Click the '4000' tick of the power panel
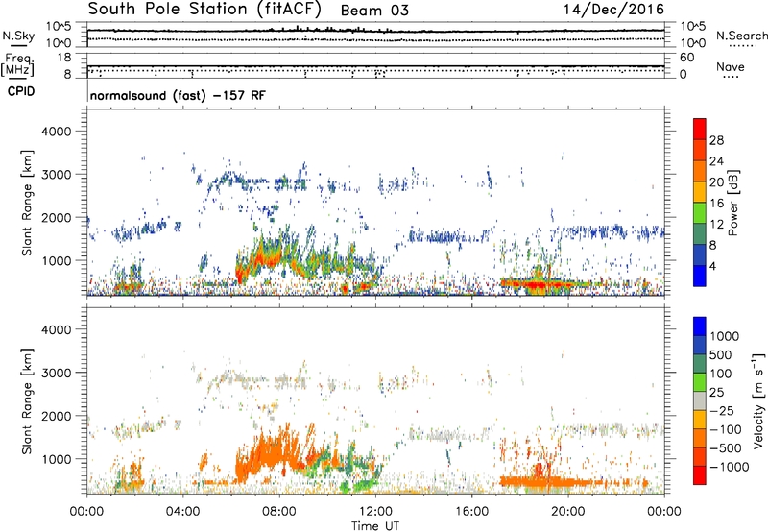768x532 pixels. [57, 132]
